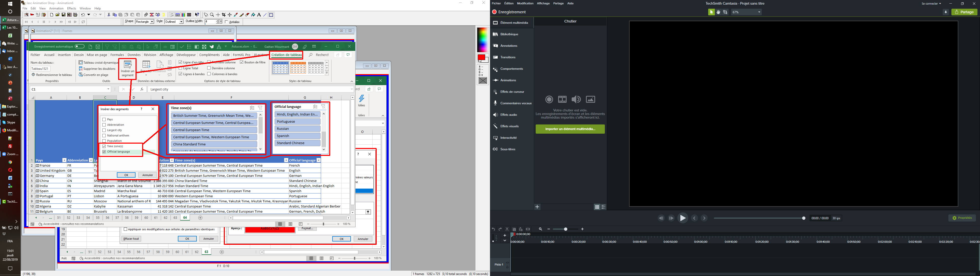
Task: Click the add track plus button
Action: (x=505, y=235)
